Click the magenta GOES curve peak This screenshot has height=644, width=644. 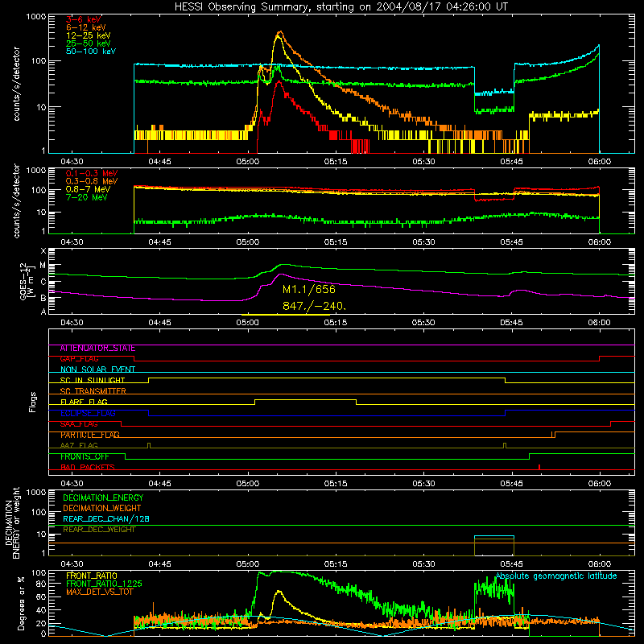point(281,275)
